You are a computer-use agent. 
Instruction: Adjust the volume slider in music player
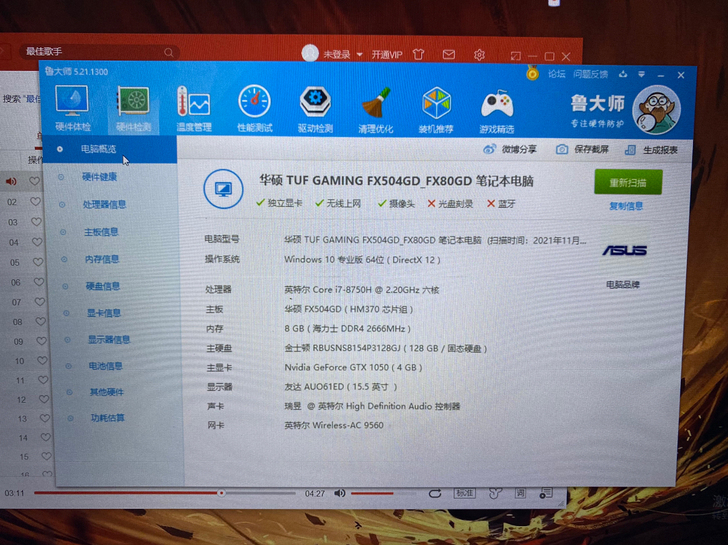pos(383,493)
